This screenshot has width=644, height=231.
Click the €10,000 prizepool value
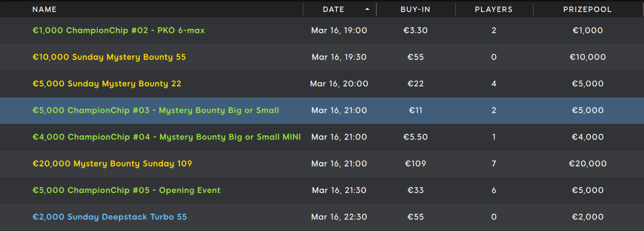(x=588, y=57)
